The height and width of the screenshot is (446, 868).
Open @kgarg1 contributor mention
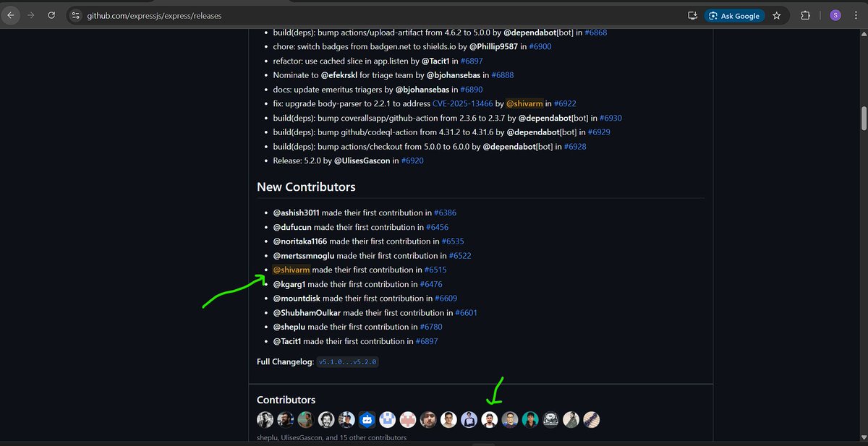[289, 284]
